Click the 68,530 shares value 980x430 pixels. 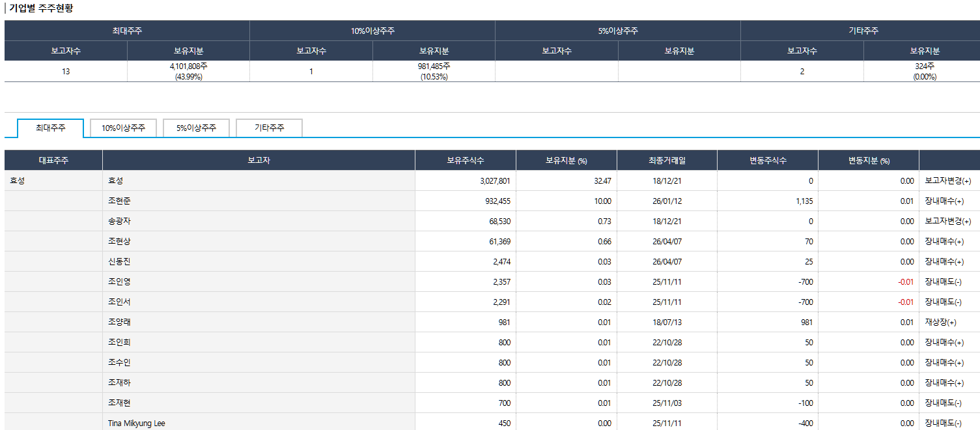click(499, 222)
